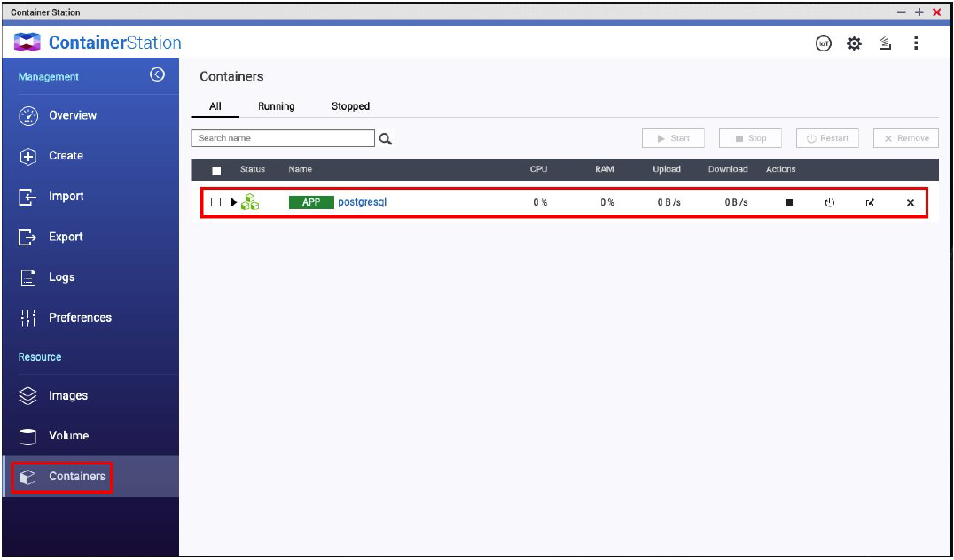This screenshot has height=560, width=954.
Task: Click the stacked layers notification icon
Action: 884,43
